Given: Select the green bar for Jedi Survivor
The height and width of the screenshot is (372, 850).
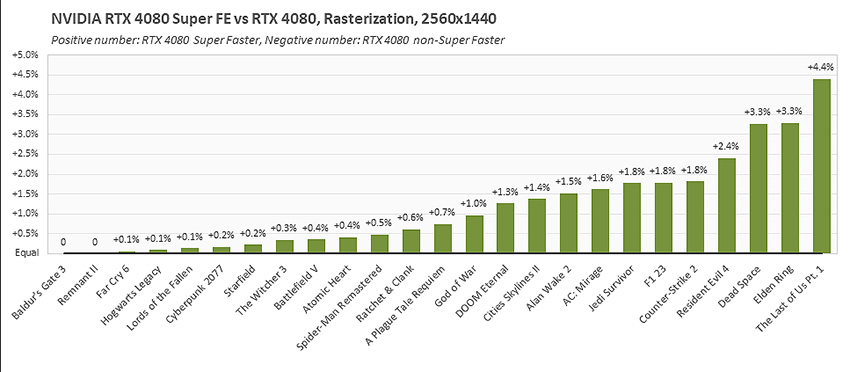Looking at the screenshot, I should click(632, 218).
